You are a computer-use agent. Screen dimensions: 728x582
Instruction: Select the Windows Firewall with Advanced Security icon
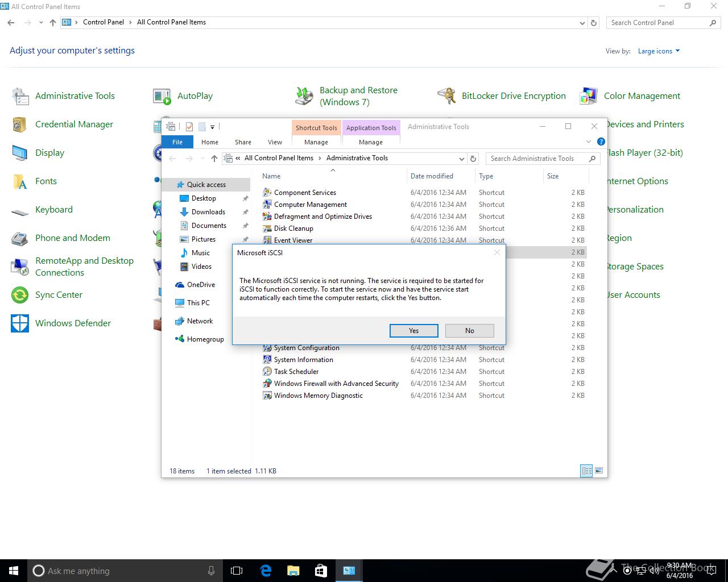pos(267,384)
